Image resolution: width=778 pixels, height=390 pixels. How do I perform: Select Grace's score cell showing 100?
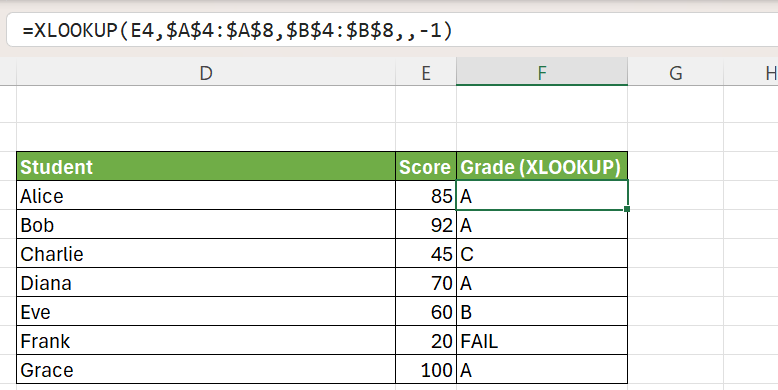point(426,369)
